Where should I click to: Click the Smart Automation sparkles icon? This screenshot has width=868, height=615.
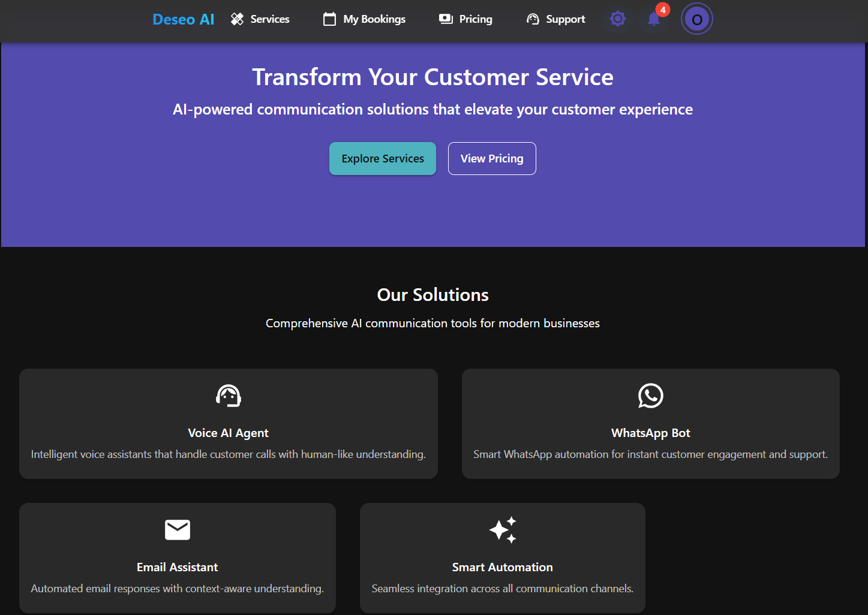click(x=503, y=530)
